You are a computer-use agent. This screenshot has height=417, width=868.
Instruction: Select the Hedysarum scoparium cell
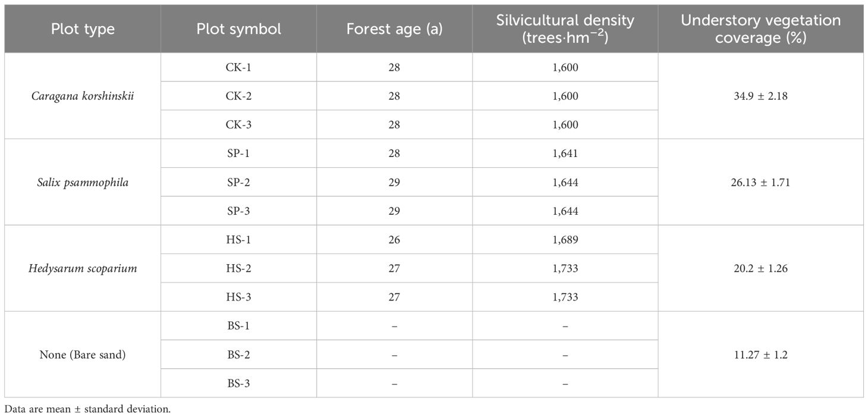(83, 268)
